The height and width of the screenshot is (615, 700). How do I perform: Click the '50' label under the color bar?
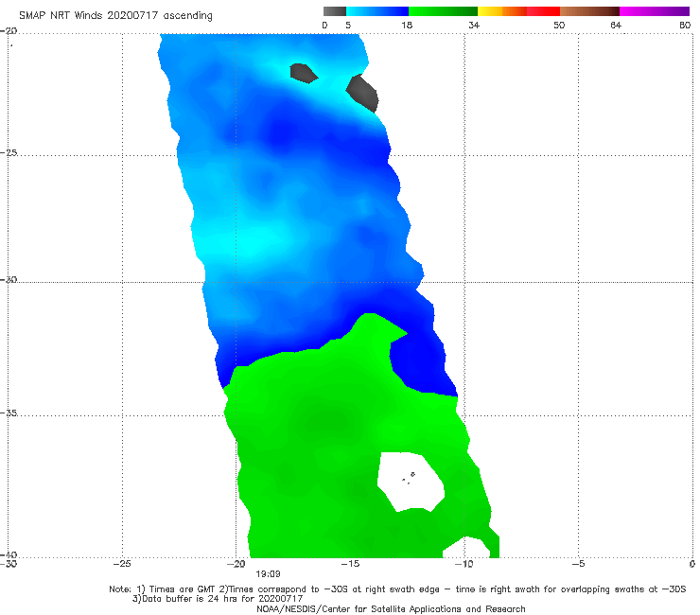[x=559, y=25]
